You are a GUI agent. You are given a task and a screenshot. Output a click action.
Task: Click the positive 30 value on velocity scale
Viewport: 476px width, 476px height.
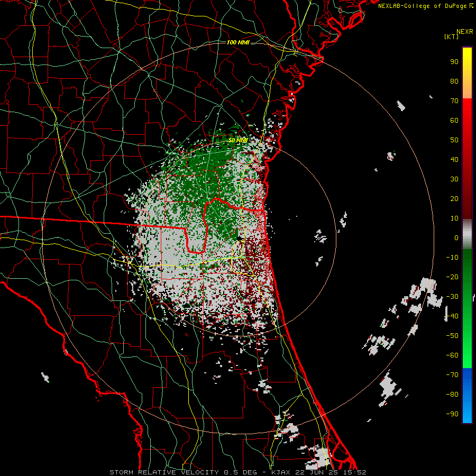tap(454, 179)
